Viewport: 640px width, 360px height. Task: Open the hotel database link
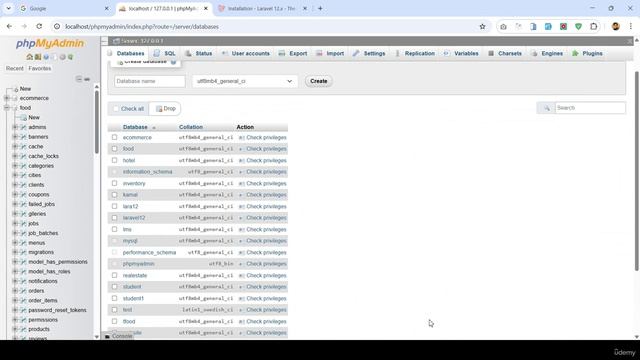[x=129, y=160]
